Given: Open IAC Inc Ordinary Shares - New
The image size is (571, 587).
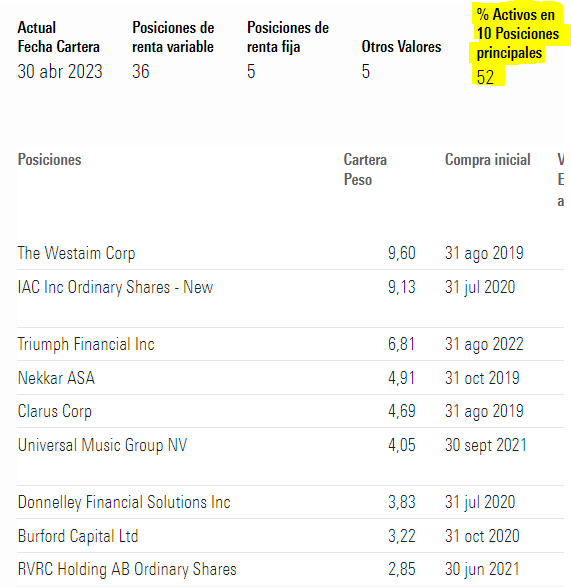Looking at the screenshot, I should click(x=115, y=288).
